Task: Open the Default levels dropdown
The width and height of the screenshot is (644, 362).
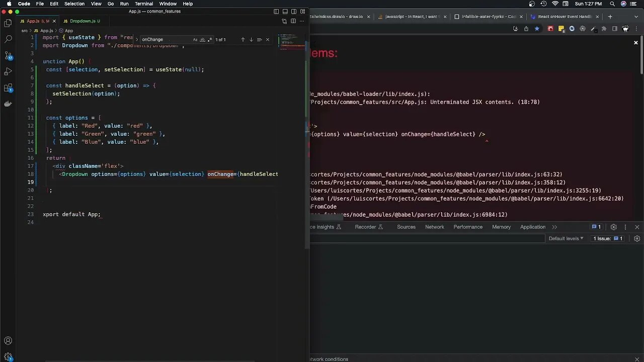Action: (x=566, y=238)
